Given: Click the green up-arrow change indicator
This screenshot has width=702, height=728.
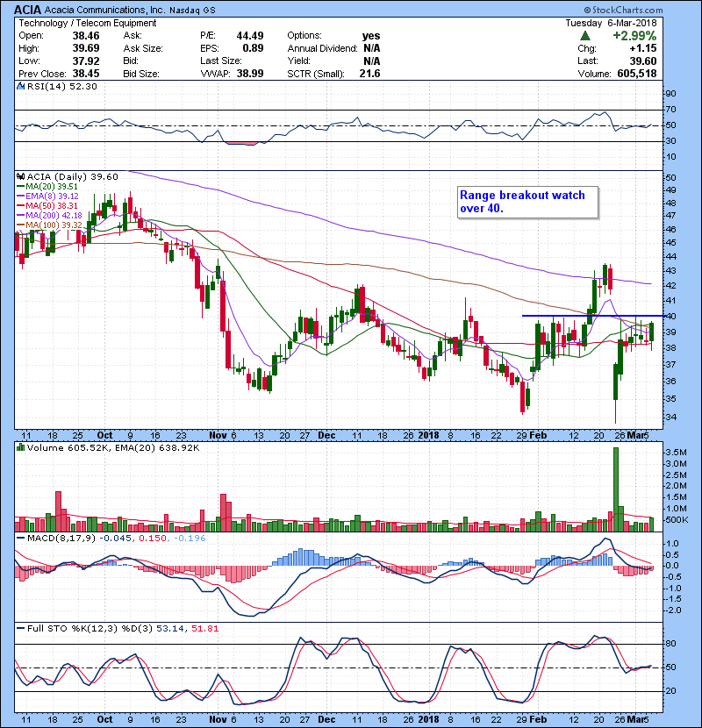Looking at the screenshot, I should [585, 36].
